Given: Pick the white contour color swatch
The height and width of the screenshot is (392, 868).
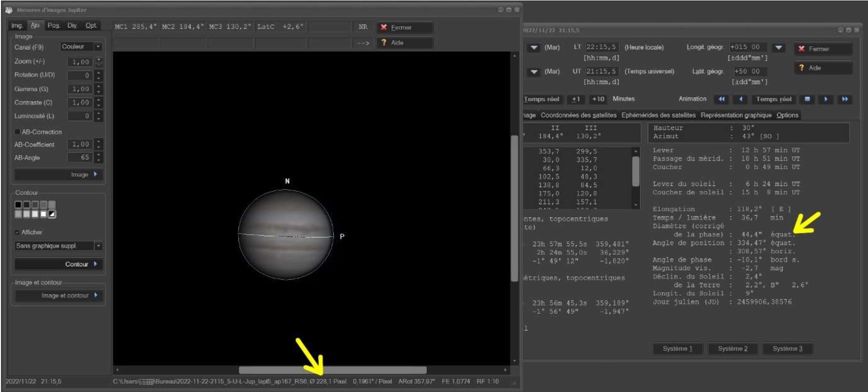Looking at the screenshot, I should pyautogui.click(x=44, y=214).
